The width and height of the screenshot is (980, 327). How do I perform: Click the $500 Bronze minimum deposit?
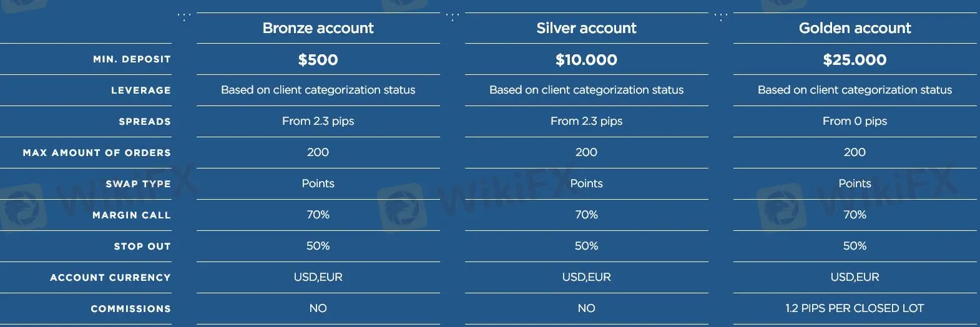(x=318, y=60)
